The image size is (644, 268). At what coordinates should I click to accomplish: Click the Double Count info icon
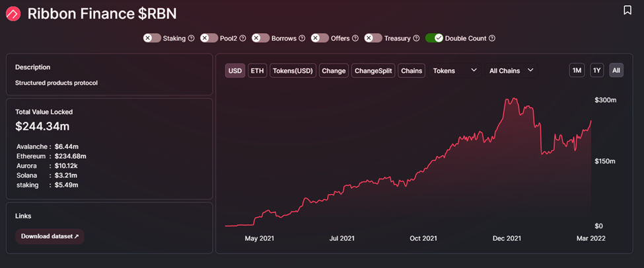pyautogui.click(x=491, y=38)
